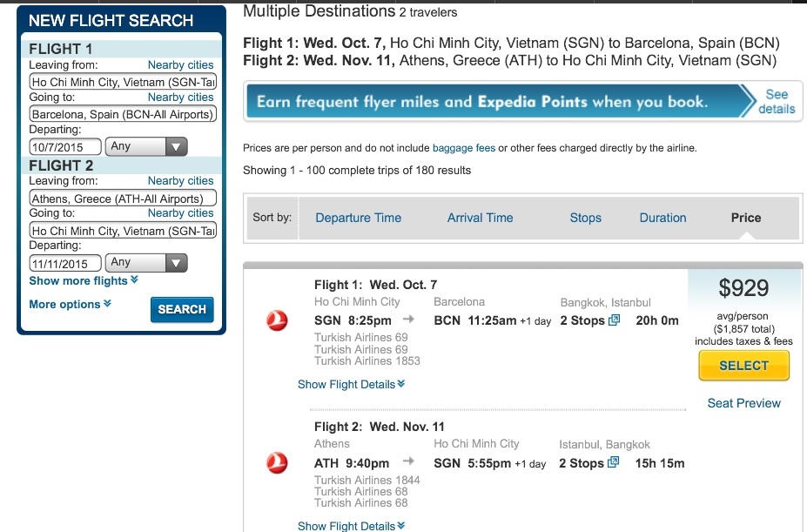The image size is (807, 532).
Task: Open the baggage fees link
Action: click(x=464, y=148)
